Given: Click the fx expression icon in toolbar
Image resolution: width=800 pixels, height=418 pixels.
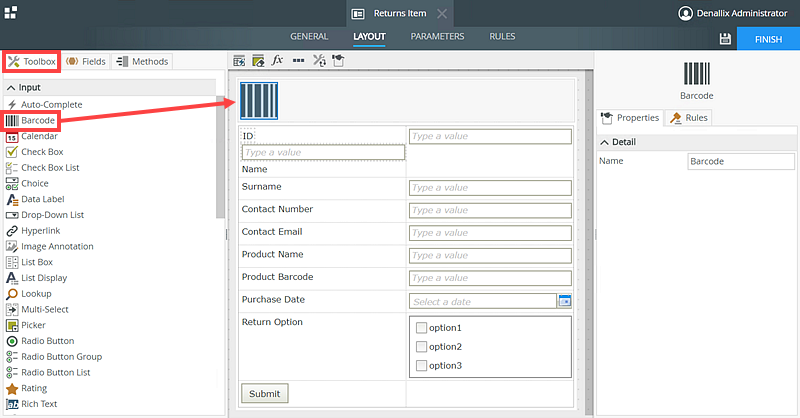Looking at the screenshot, I should point(278,60).
